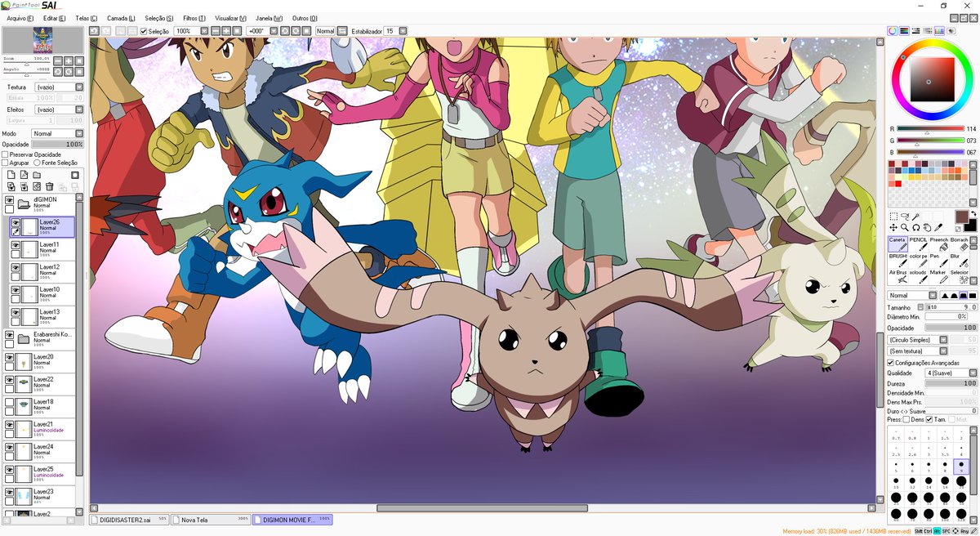
Task: Select the zoom magnifier tool
Action: pos(905,227)
